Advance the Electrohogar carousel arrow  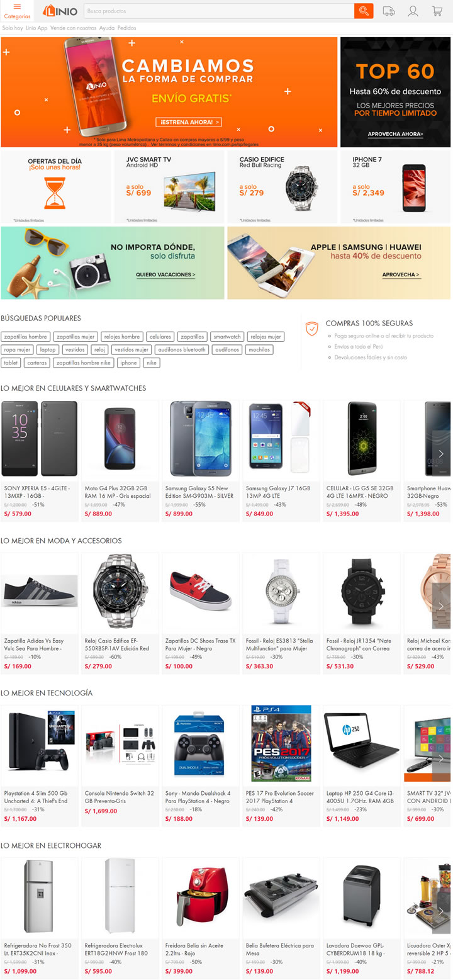441,911
